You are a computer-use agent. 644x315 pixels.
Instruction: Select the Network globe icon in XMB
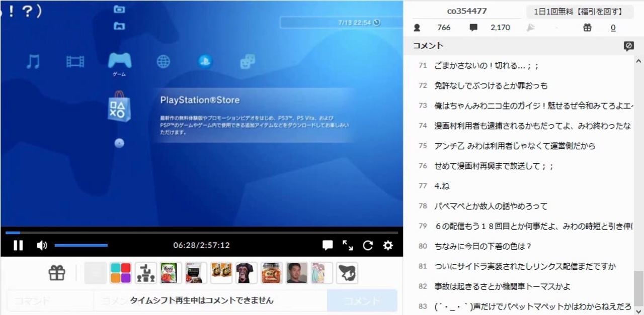pos(163,62)
